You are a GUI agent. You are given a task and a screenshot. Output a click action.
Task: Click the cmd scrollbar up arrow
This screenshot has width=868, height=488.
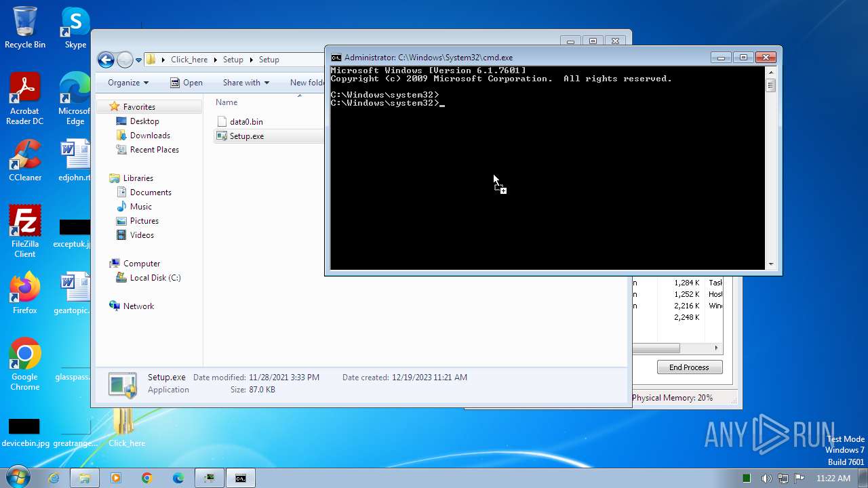pos(771,73)
